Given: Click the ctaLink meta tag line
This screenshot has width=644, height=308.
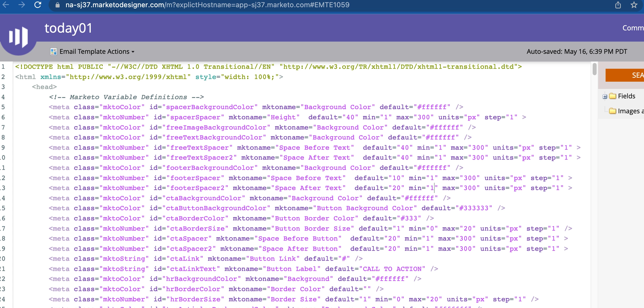Looking at the screenshot, I should [x=205, y=259].
